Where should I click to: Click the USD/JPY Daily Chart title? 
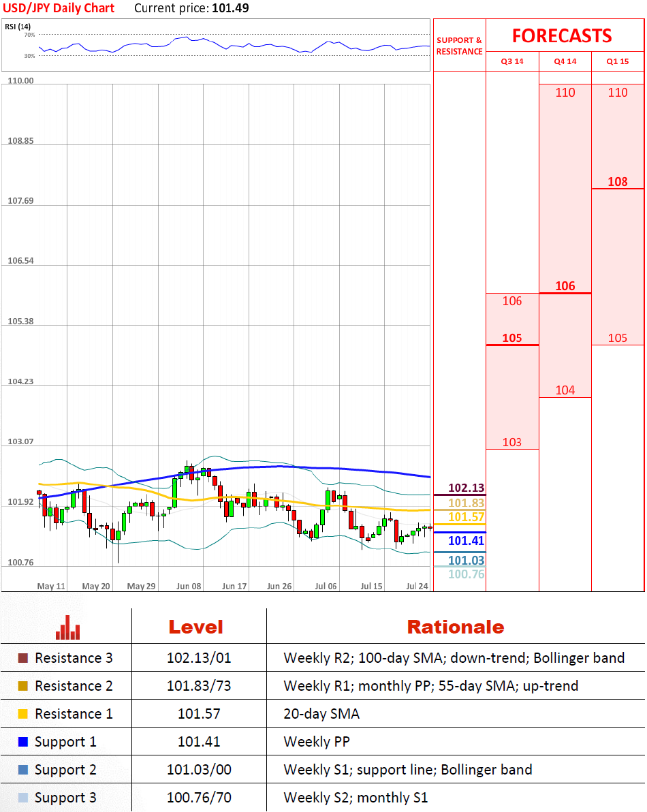point(59,9)
